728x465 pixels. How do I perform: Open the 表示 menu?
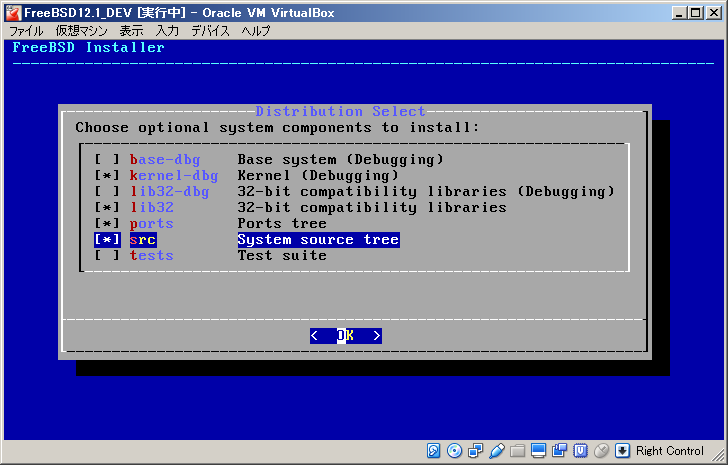point(131,31)
